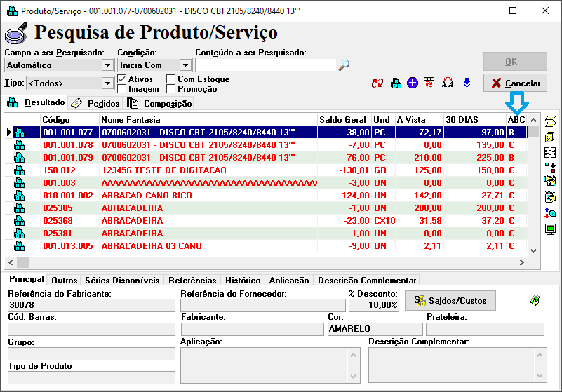Uncheck the Ativos checkbox
562x392 pixels.
122,79
